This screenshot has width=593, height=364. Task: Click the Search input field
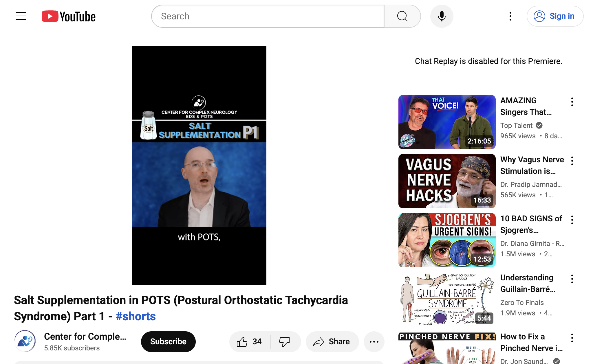(x=268, y=16)
